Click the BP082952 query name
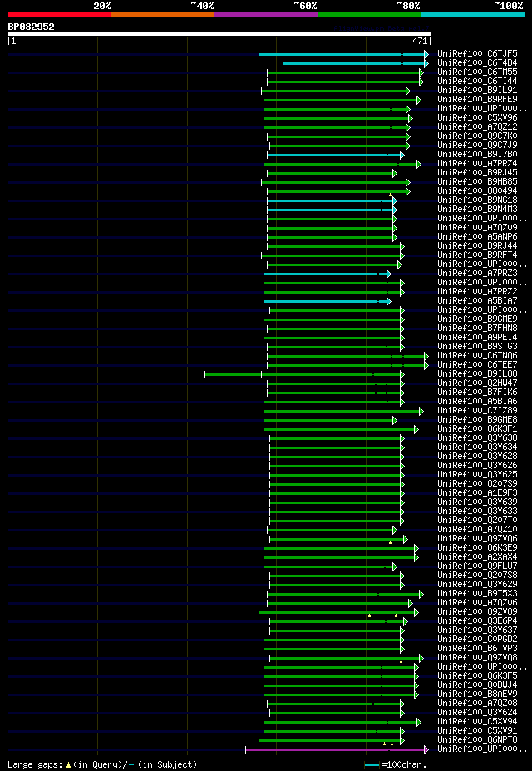The width and height of the screenshot is (532, 771). pos(32,27)
